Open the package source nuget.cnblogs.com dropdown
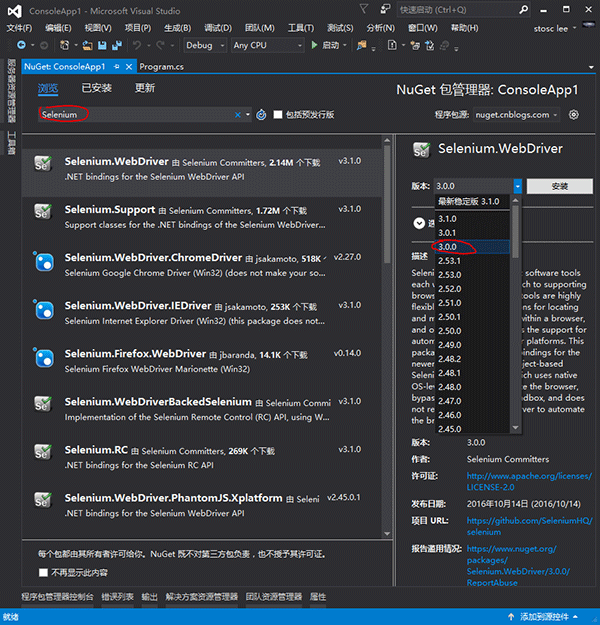 pos(516,115)
